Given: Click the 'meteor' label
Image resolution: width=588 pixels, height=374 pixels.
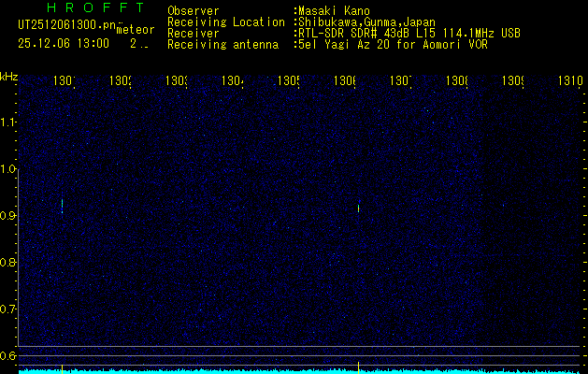Looking at the screenshot, I should 136,30.
